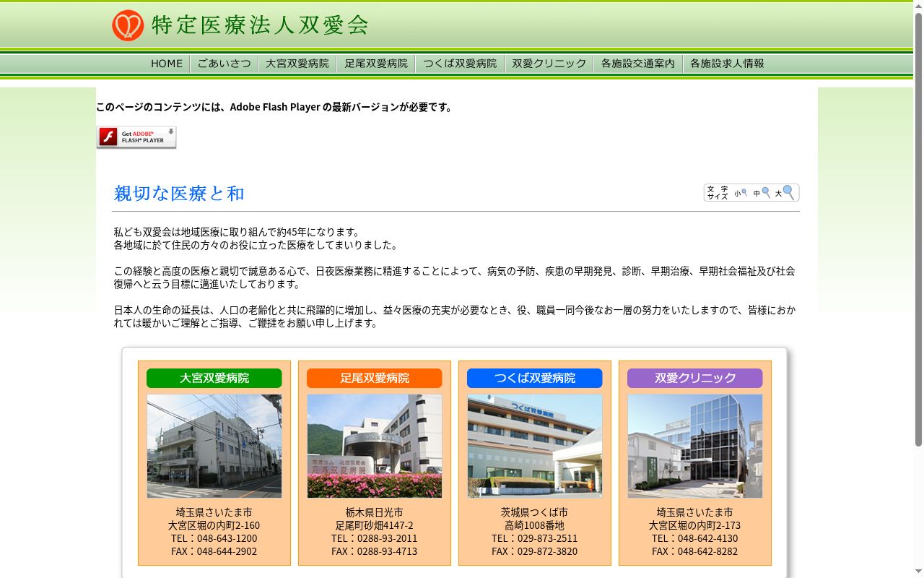Click the scrollbar down arrow
Screen dimensions: 924x578
[x=918, y=572]
